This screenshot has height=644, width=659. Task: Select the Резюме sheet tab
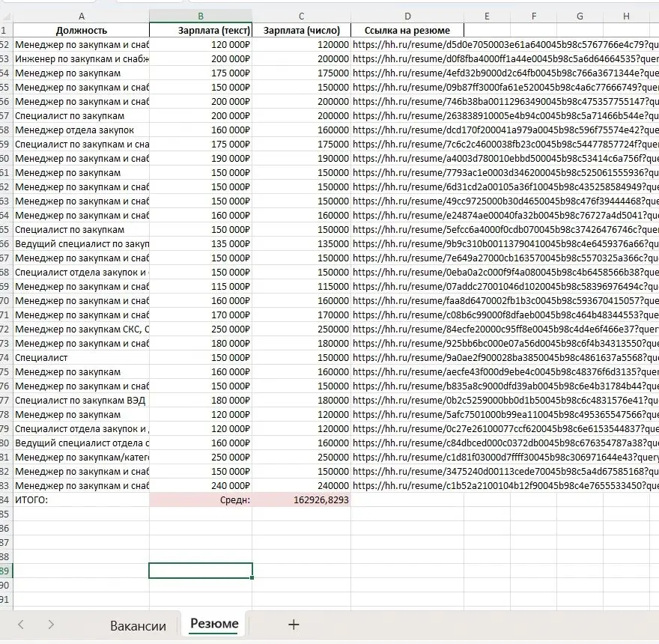click(214, 623)
